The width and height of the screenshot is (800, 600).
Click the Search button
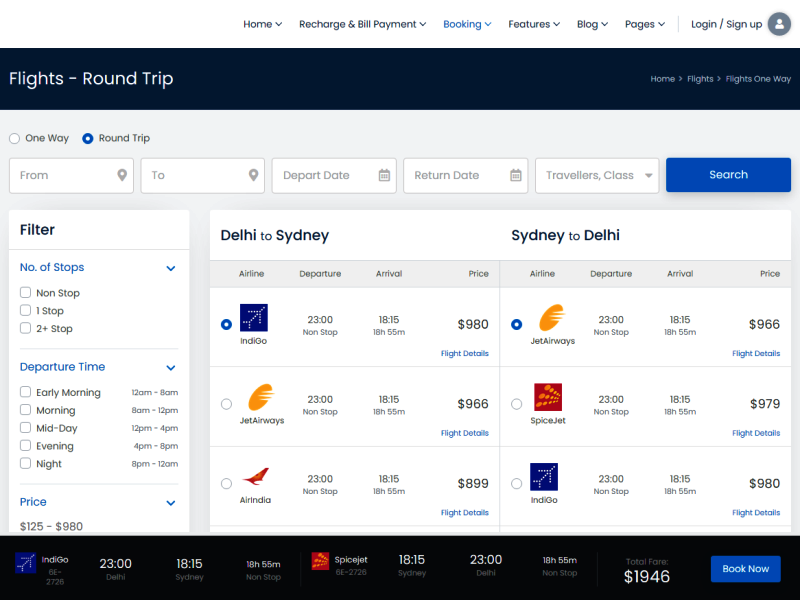click(x=728, y=175)
